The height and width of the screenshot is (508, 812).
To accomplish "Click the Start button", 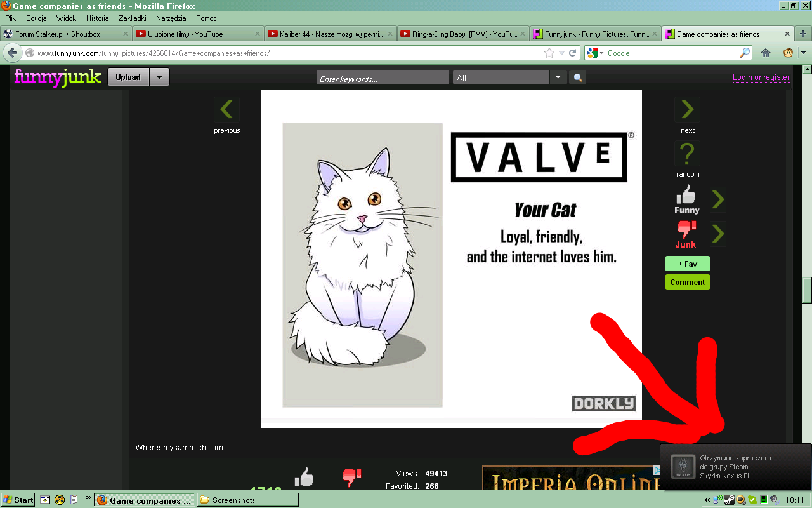I will point(18,500).
